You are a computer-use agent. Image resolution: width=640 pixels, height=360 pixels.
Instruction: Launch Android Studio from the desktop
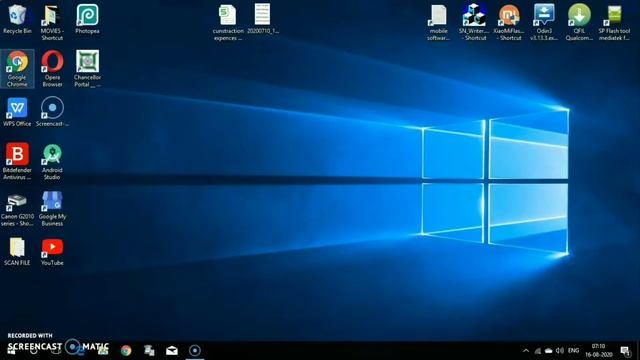pyautogui.click(x=52, y=161)
